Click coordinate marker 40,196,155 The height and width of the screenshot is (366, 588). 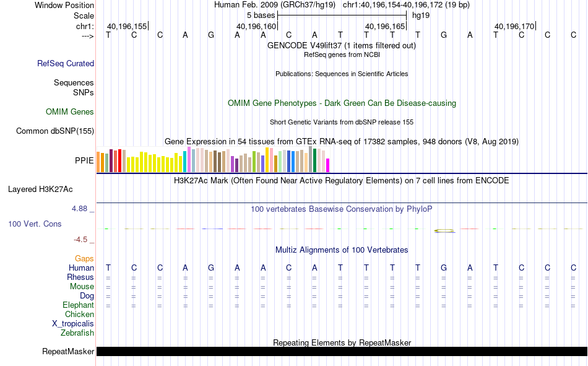[128, 26]
